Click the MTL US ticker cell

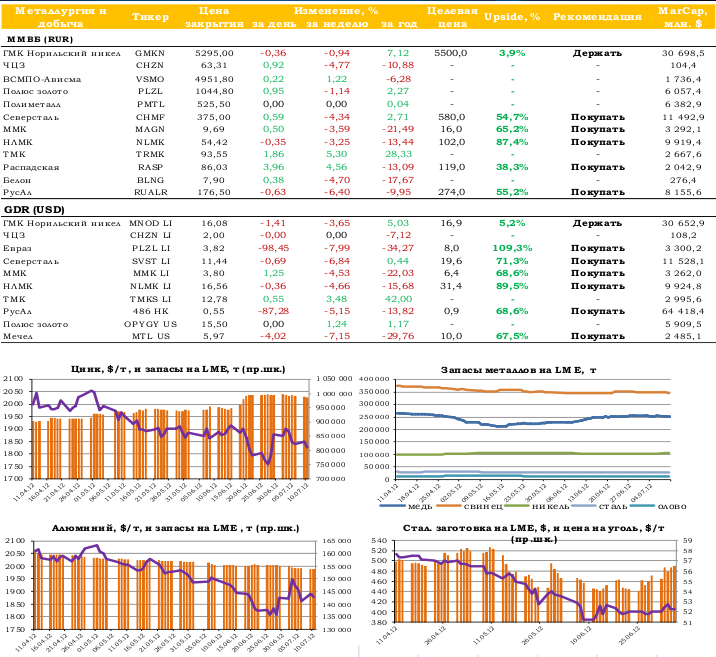pos(151,336)
